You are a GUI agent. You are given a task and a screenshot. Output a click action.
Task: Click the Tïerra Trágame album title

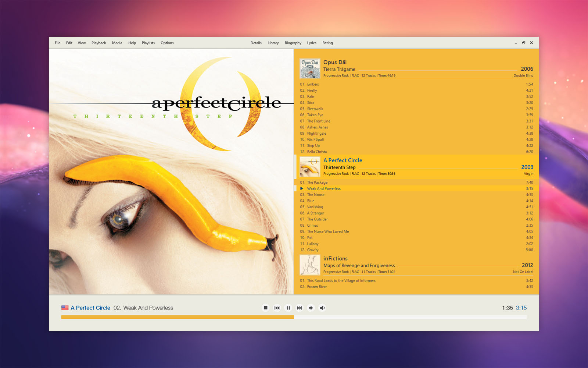point(339,69)
